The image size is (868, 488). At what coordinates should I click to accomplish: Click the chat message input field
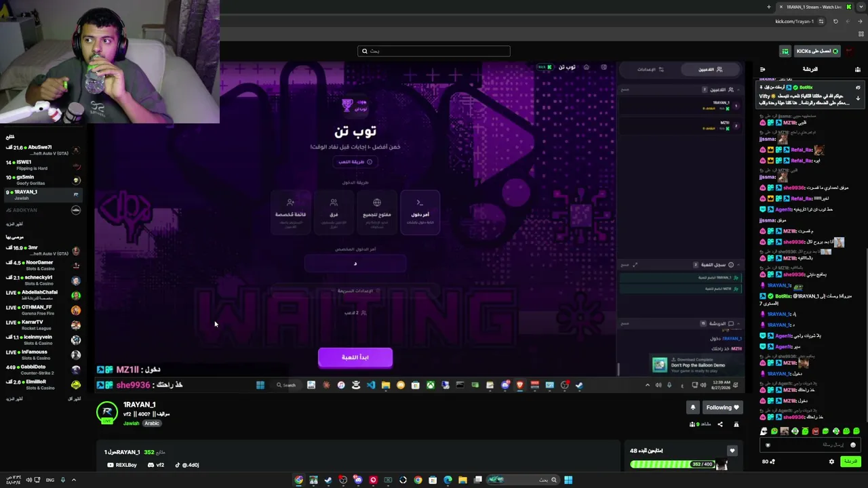(810, 445)
